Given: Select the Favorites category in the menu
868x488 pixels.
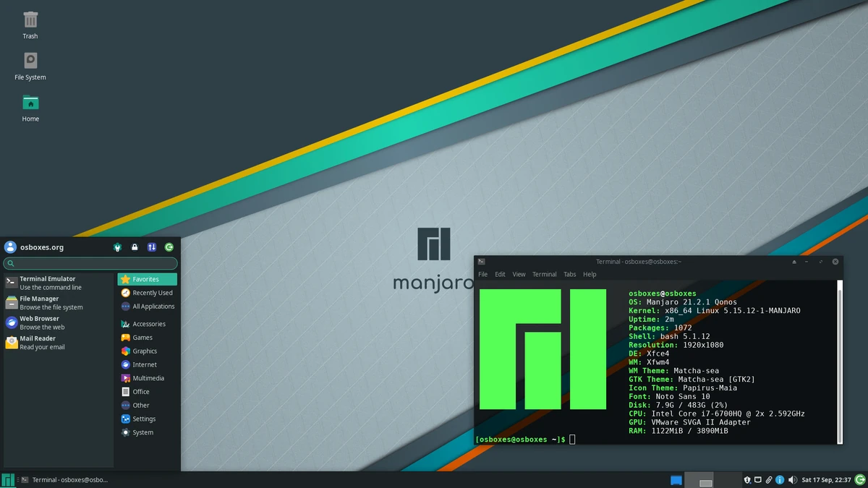Looking at the screenshot, I should [147, 278].
